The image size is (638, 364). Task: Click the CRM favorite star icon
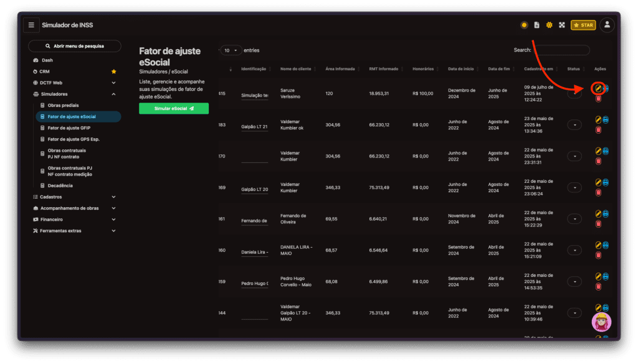coord(114,72)
